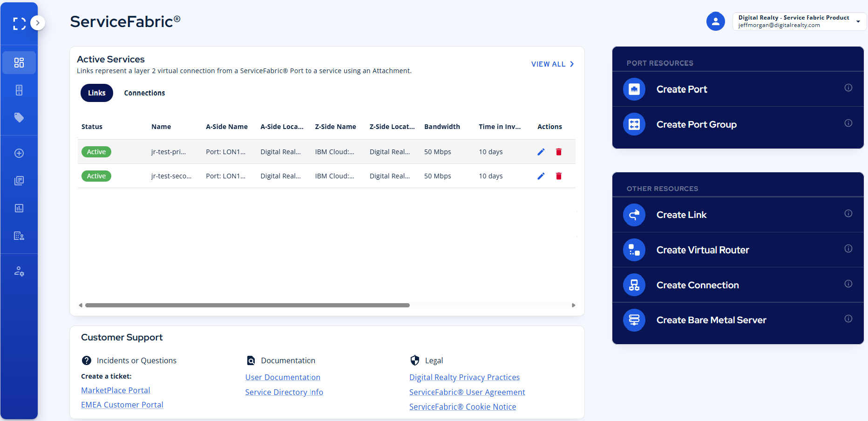Select the jr-test-pri... name cell
The width and height of the screenshot is (868, 421).
[169, 152]
